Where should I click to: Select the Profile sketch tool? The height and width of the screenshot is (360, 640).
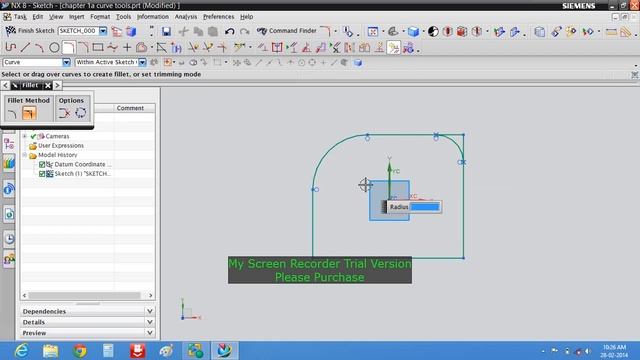click(x=11, y=48)
